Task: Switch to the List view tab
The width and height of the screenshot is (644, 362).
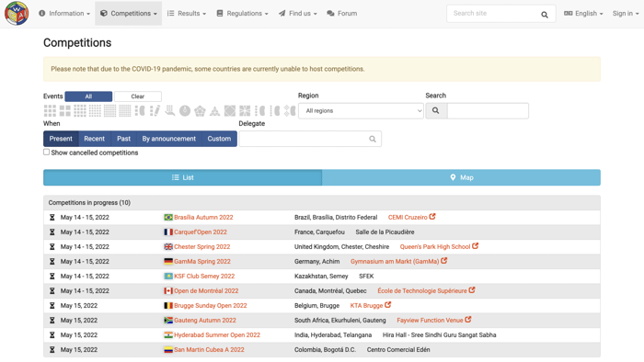Action: (183, 177)
